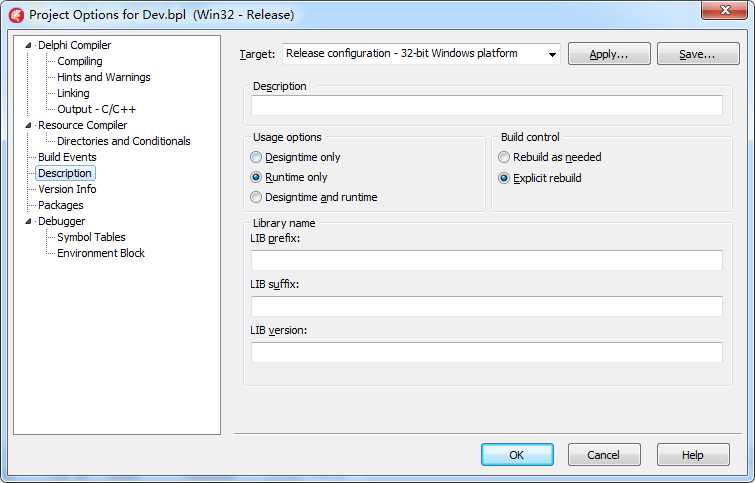Close the Project Options dialog
The image size is (755, 483).
pos(724,10)
